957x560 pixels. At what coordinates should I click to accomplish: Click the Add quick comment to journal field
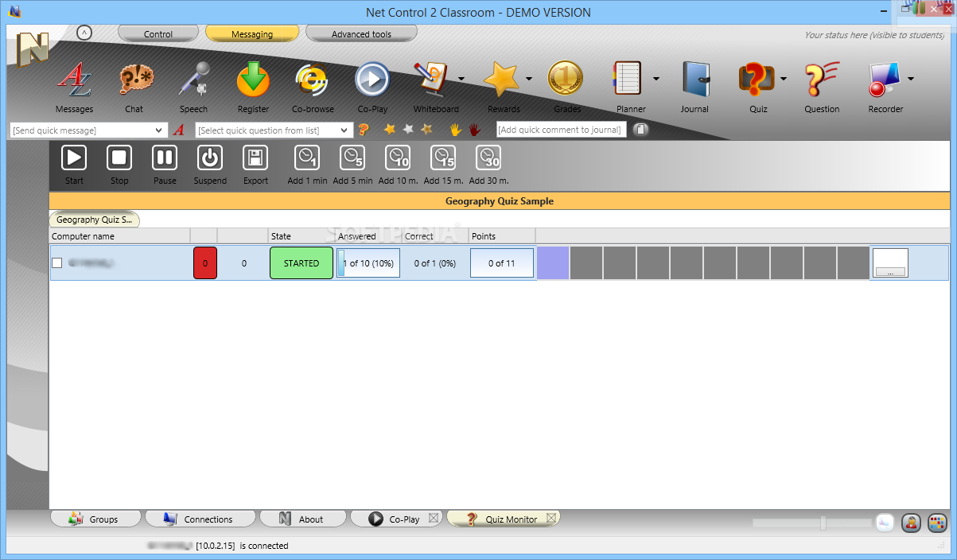562,130
